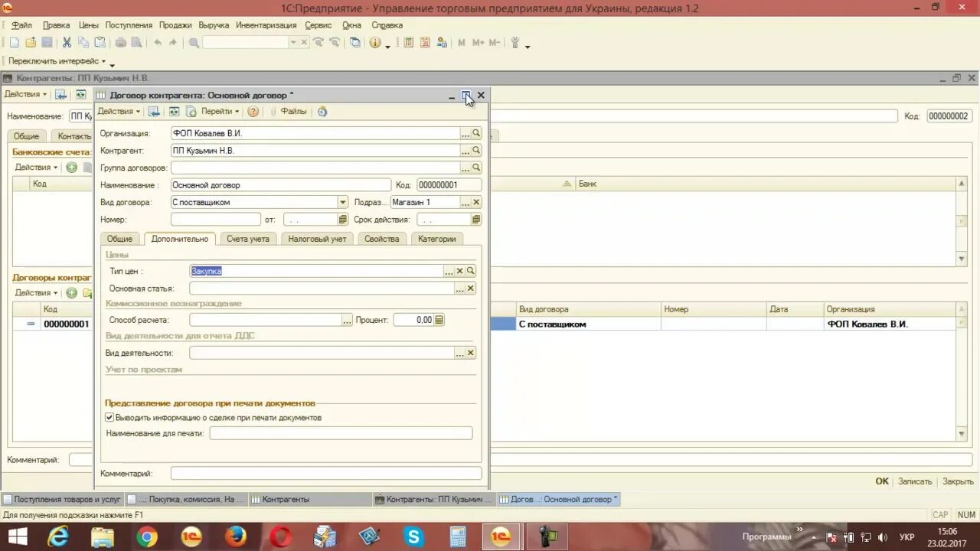The image size is (980, 551).
Task: Click Закрыть in Контрагенты window
Action: [958, 481]
